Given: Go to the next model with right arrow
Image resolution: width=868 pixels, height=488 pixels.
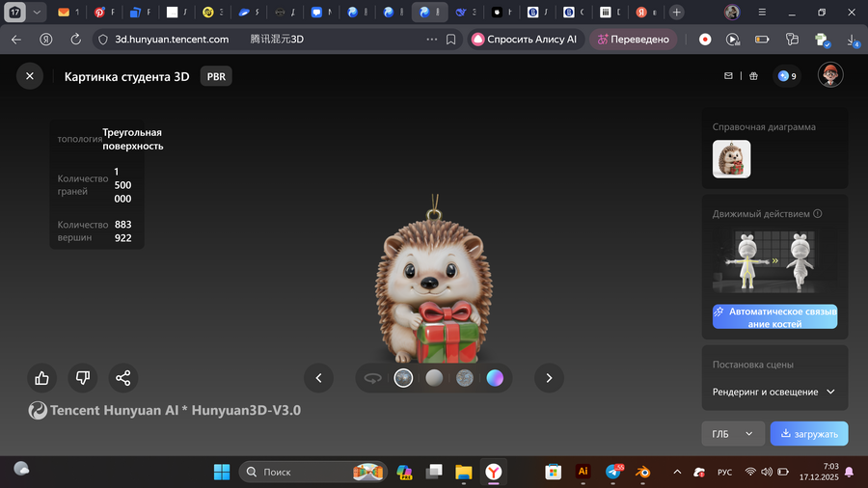Looking at the screenshot, I should coord(549,378).
